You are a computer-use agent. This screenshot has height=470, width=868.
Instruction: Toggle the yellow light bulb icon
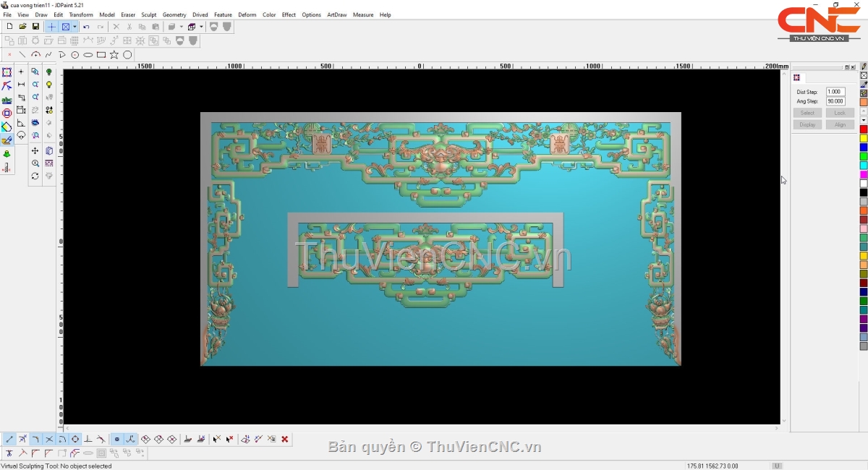[49, 85]
